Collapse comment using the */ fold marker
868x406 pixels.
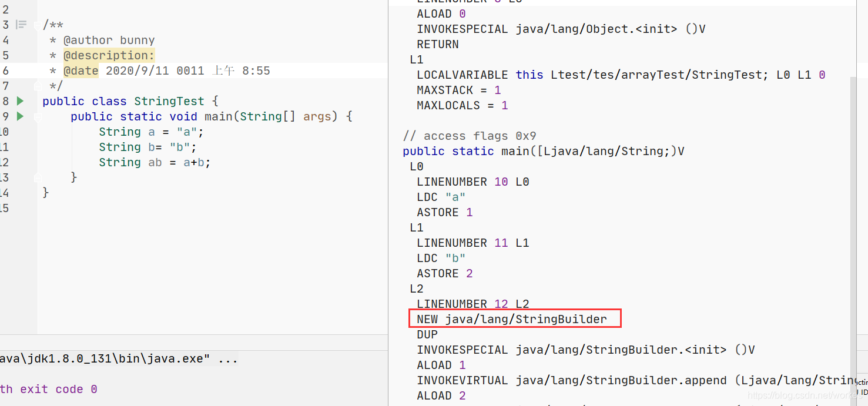tap(37, 86)
